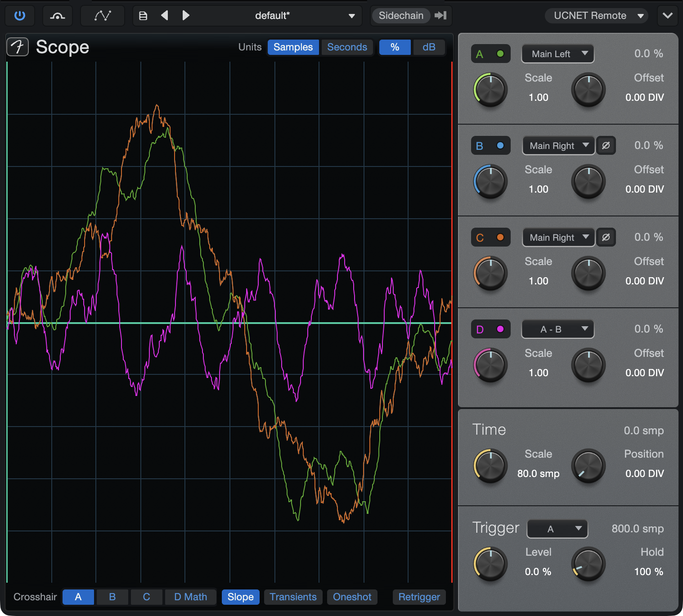
Task: Invert phase of channel C
Action: (606, 237)
